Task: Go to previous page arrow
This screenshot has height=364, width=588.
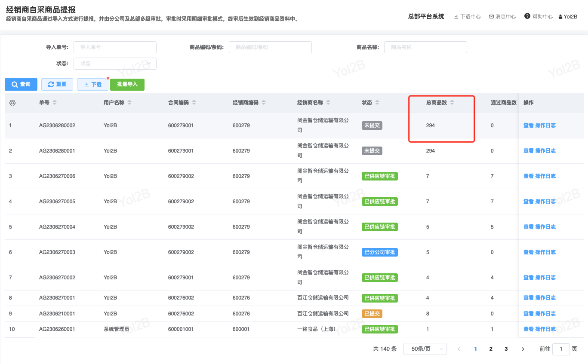Action: (x=459, y=349)
